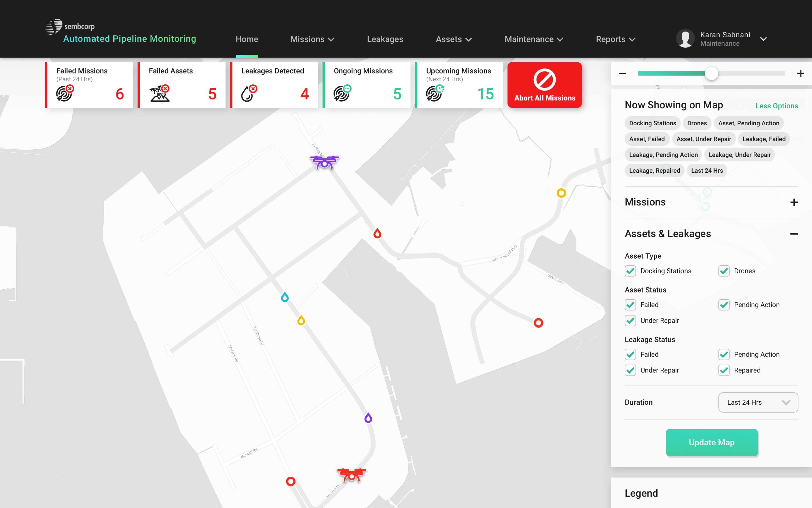Viewport: 812px width, 508px height.
Task: Click the Update Map button
Action: tap(712, 442)
